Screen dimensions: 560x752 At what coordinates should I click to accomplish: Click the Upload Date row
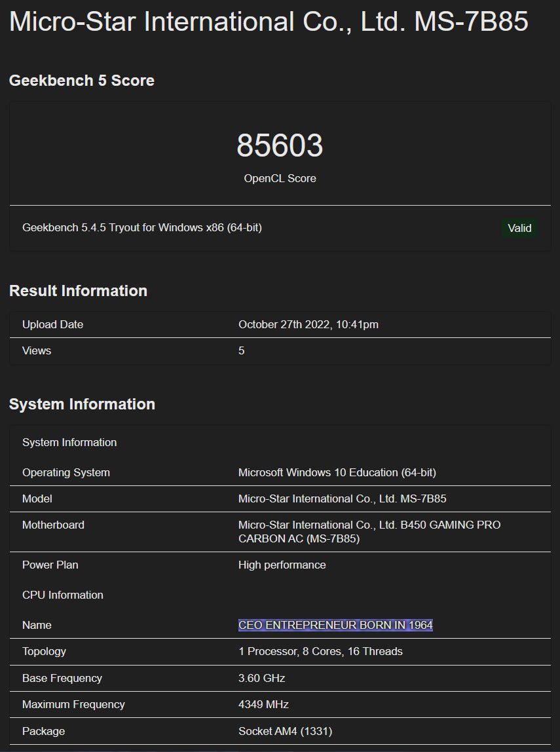[x=58, y=324]
